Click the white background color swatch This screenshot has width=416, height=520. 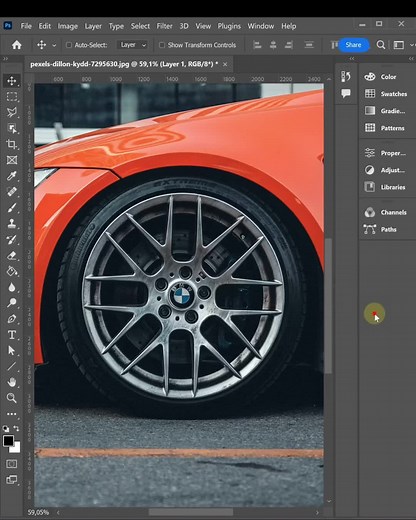coord(16,448)
